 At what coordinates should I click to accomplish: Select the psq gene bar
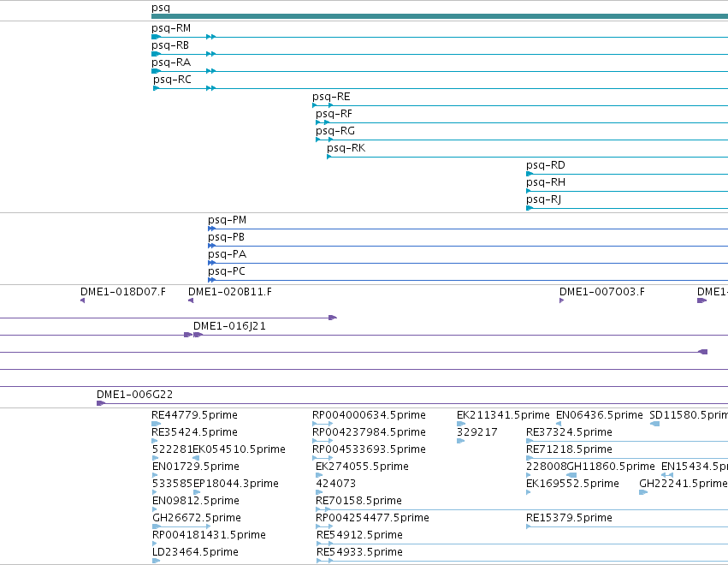[x=440, y=16]
